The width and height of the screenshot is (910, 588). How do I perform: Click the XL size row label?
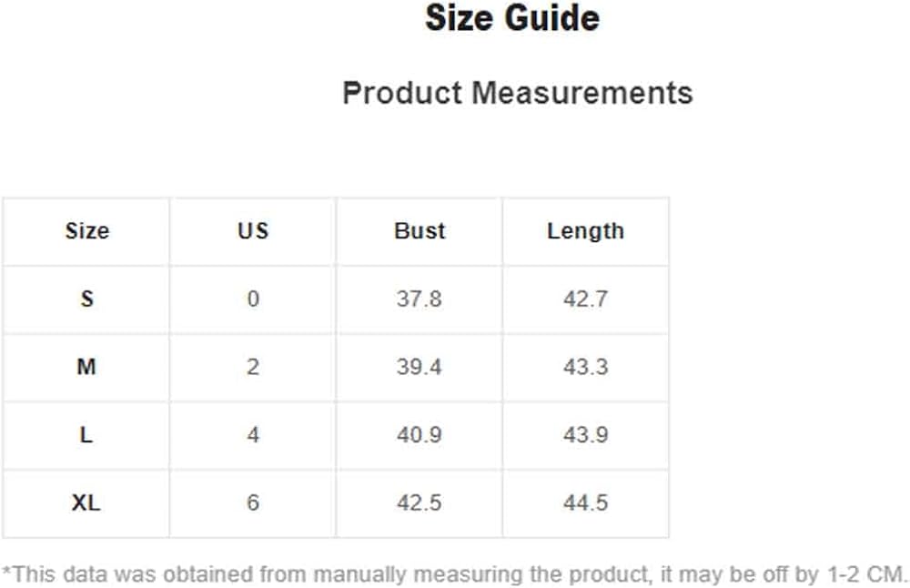pyautogui.click(x=86, y=503)
